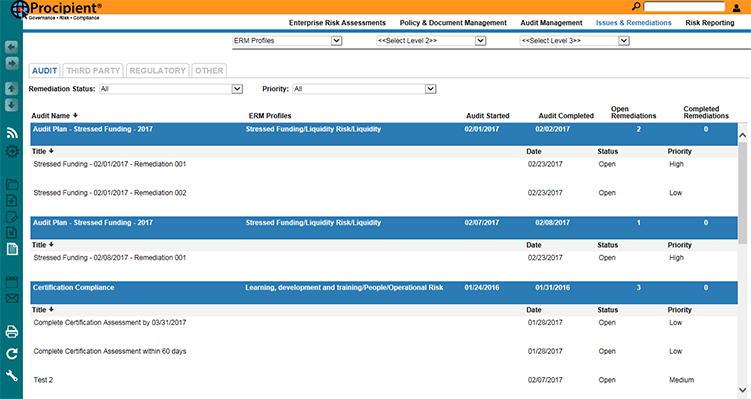Switch to the REGULATORY tab
Image resolution: width=751 pixels, height=399 pixels.
coord(158,70)
